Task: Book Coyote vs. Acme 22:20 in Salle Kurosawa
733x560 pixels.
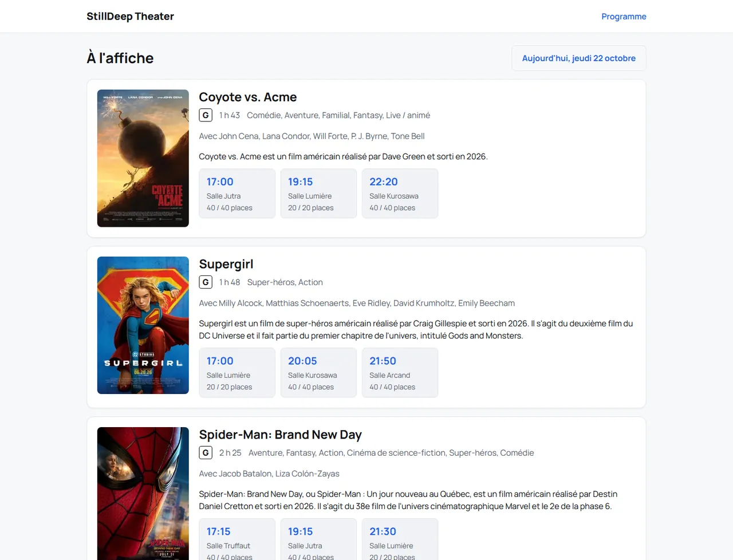Action: [400, 193]
